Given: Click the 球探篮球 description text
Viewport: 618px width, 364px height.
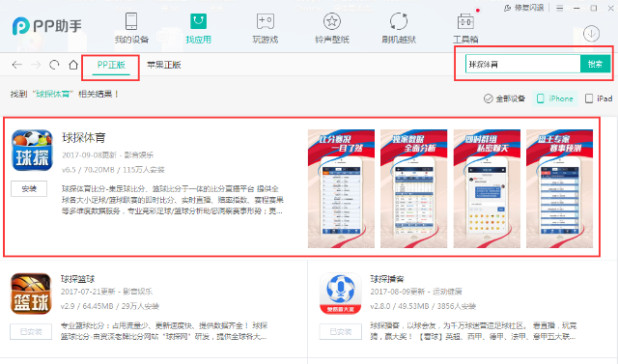Looking at the screenshot, I should click(x=164, y=331).
